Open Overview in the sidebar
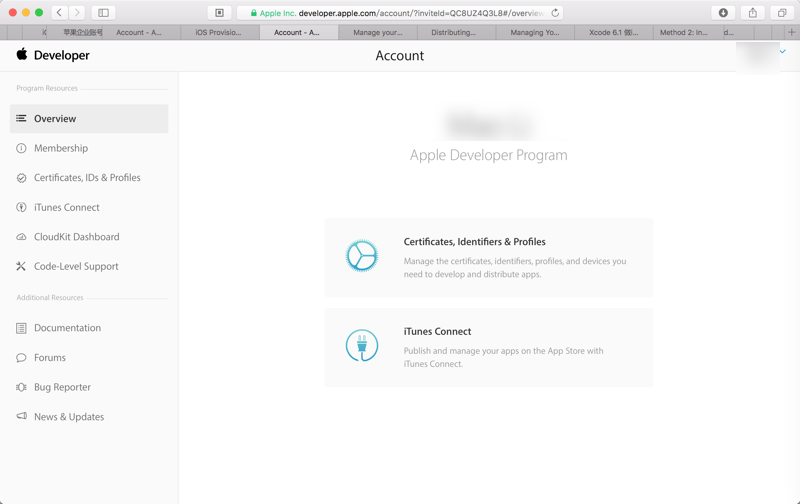 coord(89,119)
